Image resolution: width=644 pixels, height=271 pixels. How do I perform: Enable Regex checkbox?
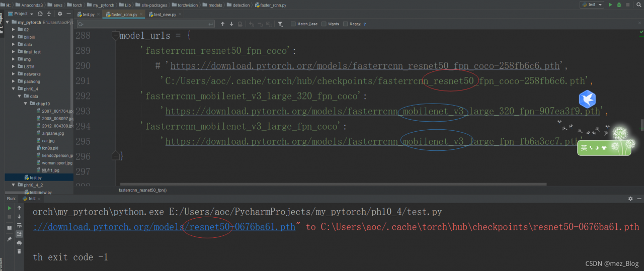coord(345,24)
